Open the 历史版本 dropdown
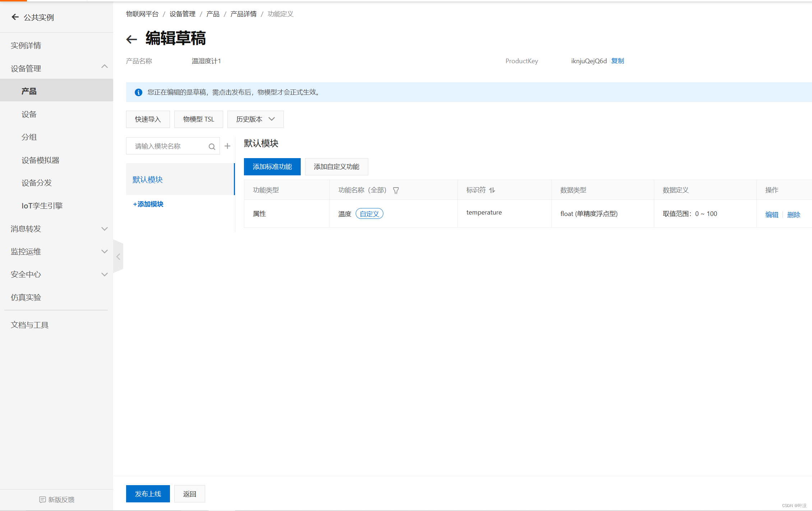The image size is (812, 511). pyautogui.click(x=255, y=119)
